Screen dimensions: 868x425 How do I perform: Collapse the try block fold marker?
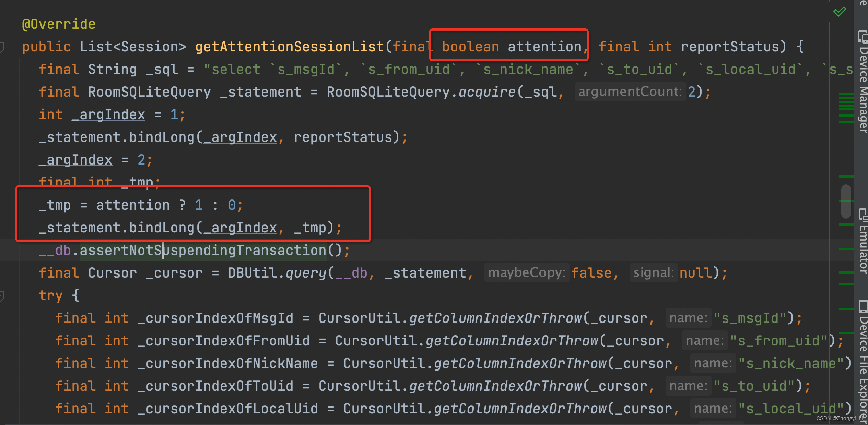(1, 296)
